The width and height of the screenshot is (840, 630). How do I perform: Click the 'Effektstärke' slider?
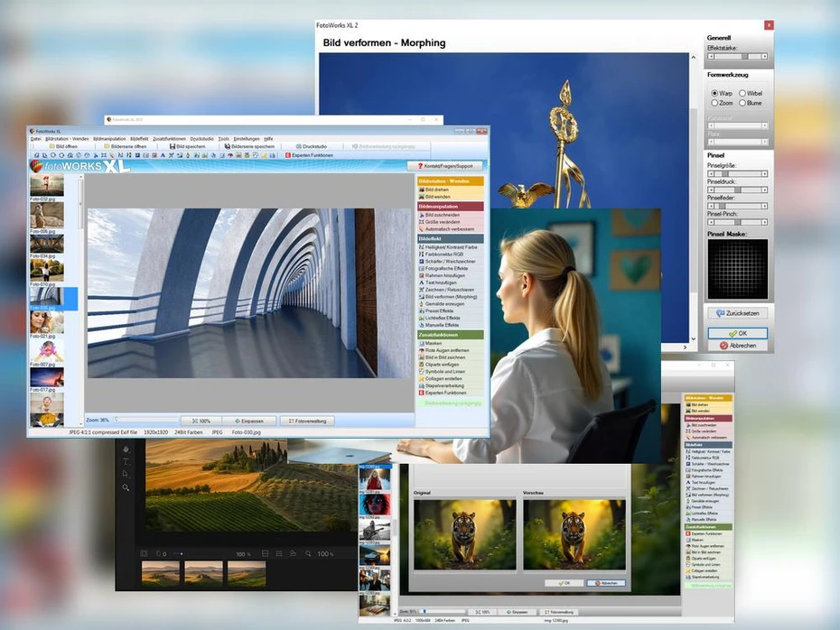(737, 56)
